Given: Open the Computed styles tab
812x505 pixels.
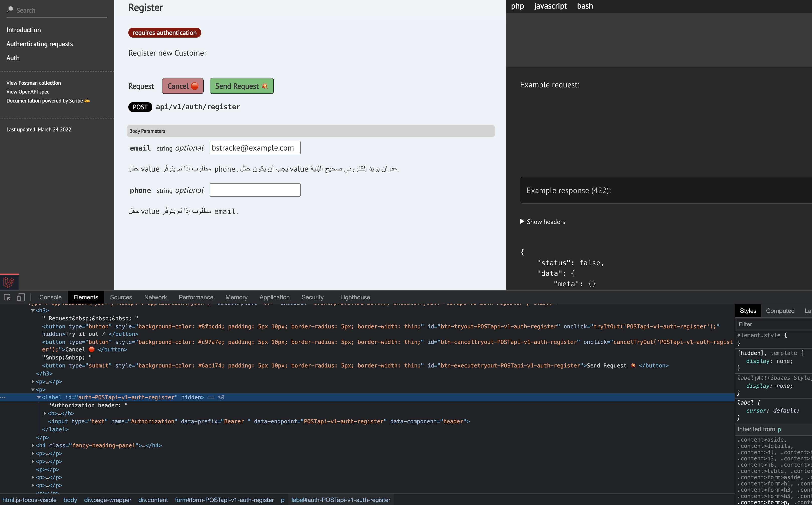Looking at the screenshot, I should tap(780, 311).
